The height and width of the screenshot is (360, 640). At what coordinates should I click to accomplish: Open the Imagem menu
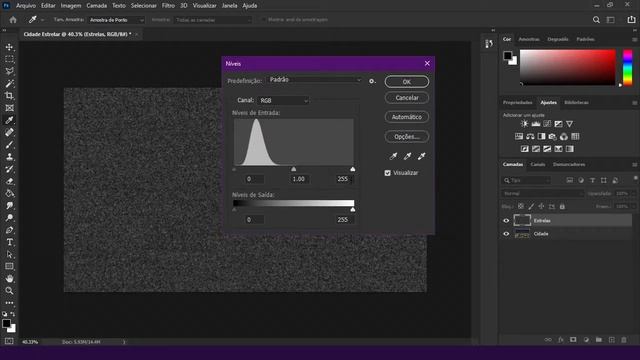pyautogui.click(x=71, y=6)
